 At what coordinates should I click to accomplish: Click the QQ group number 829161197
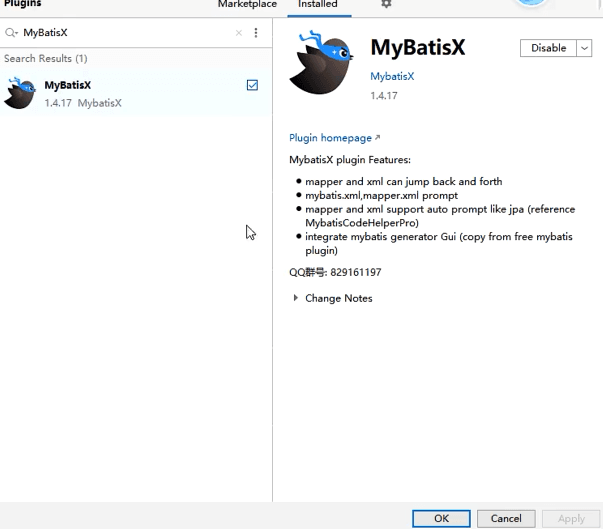tap(356, 272)
